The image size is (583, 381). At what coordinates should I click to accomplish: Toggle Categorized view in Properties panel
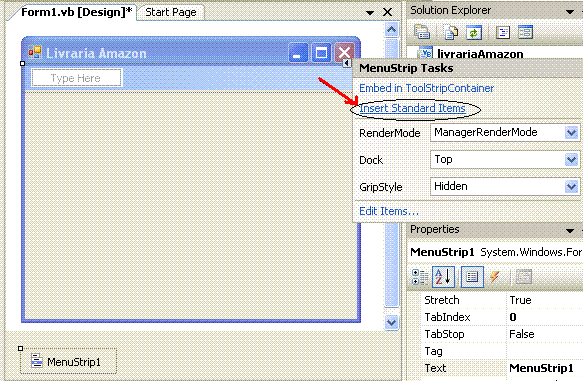point(420,277)
